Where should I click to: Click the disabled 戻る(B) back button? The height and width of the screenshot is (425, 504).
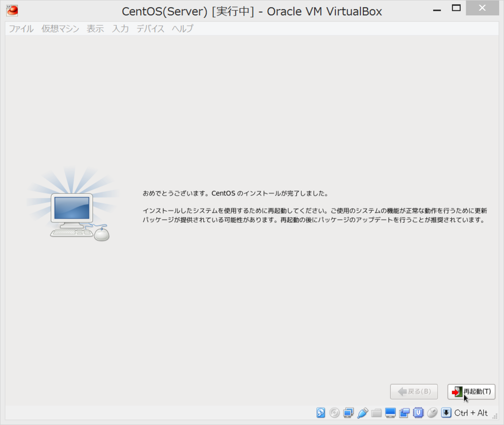[x=414, y=392]
